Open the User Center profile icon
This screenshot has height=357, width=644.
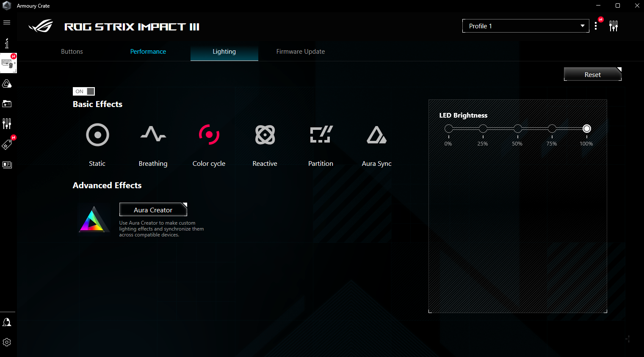(x=7, y=322)
